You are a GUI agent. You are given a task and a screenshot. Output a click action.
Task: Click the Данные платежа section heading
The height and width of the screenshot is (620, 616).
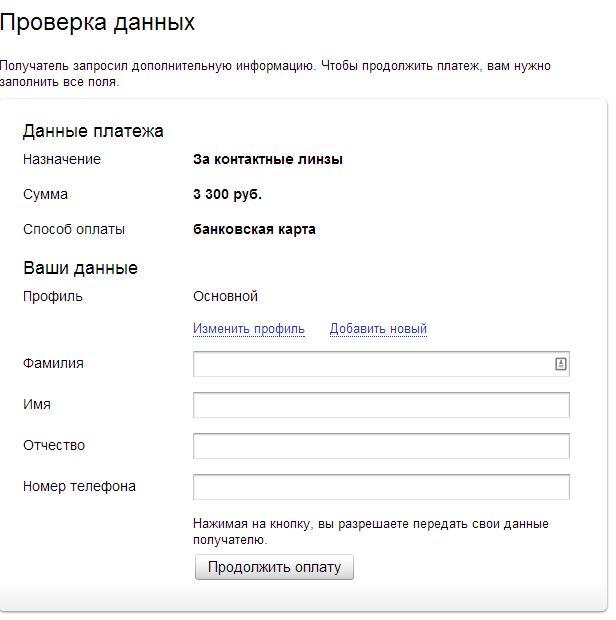point(93,131)
